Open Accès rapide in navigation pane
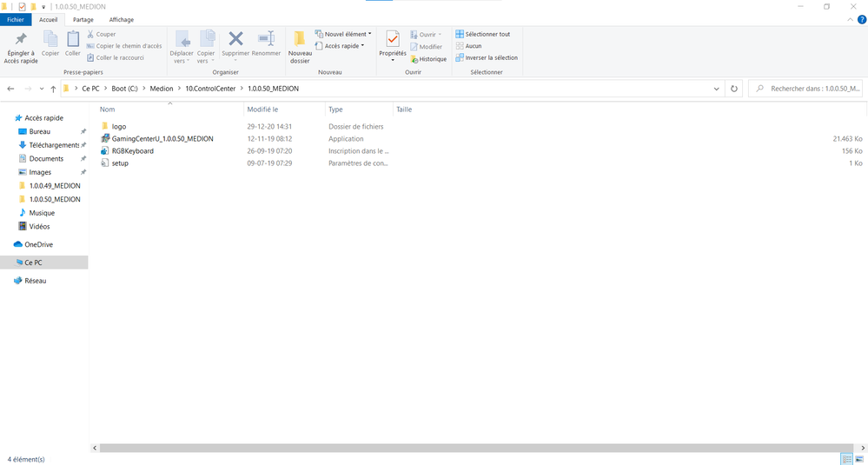 click(43, 118)
